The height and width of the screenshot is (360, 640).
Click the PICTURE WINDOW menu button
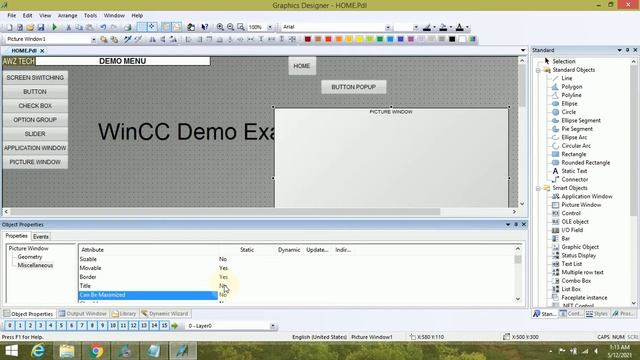(x=35, y=162)
